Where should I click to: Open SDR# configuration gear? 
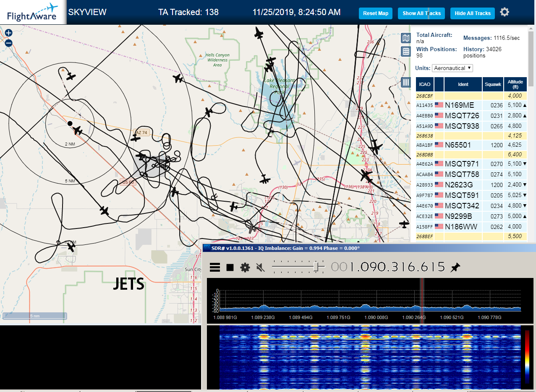click(245, 267)
